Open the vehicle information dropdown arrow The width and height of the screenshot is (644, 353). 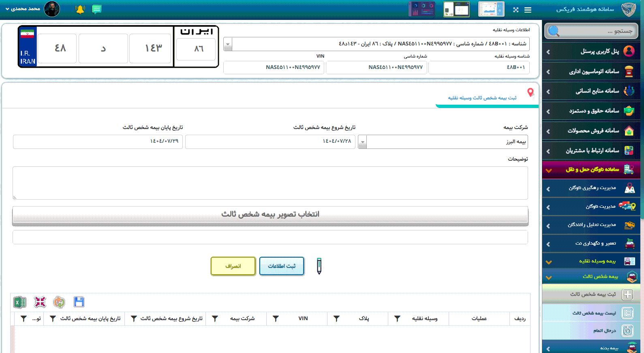228,44
